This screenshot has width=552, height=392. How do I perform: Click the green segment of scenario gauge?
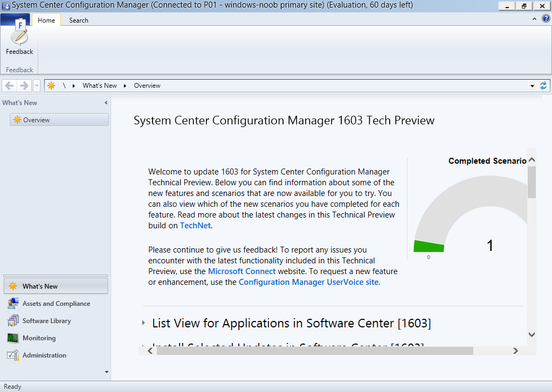coord(429,246)
